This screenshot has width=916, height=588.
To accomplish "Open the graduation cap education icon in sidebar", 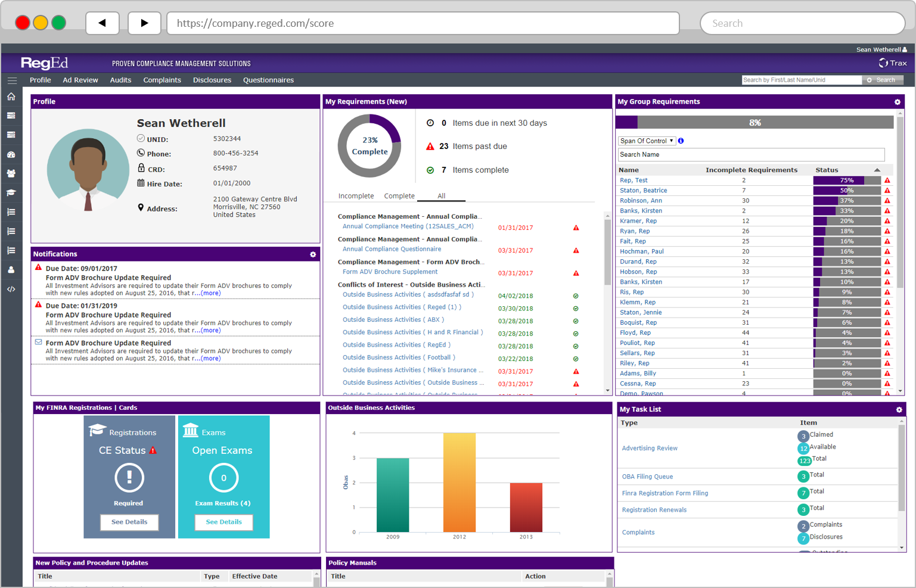I will tap(11, 192).
